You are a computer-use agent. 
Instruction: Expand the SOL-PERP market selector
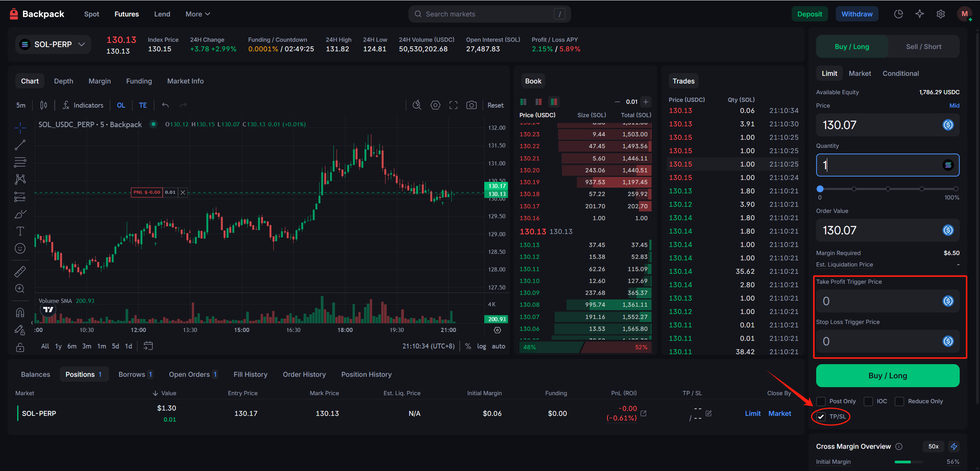tap(53, 44)
